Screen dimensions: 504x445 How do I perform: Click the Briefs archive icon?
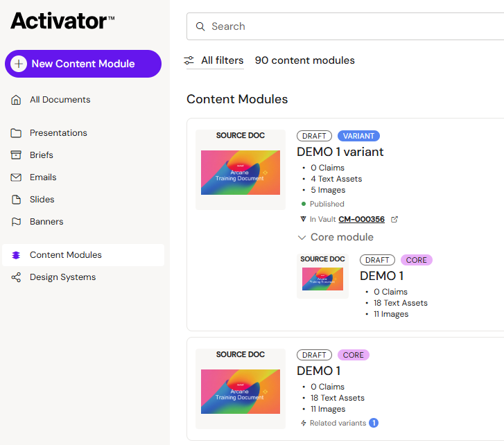[x=16, y=155]
